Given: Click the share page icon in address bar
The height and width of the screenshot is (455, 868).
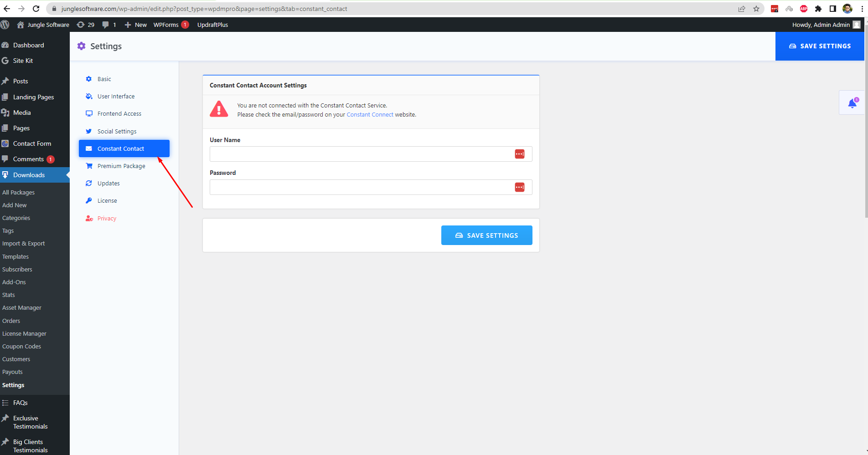Looking at the screenshot, I should [x=742, y=9].
